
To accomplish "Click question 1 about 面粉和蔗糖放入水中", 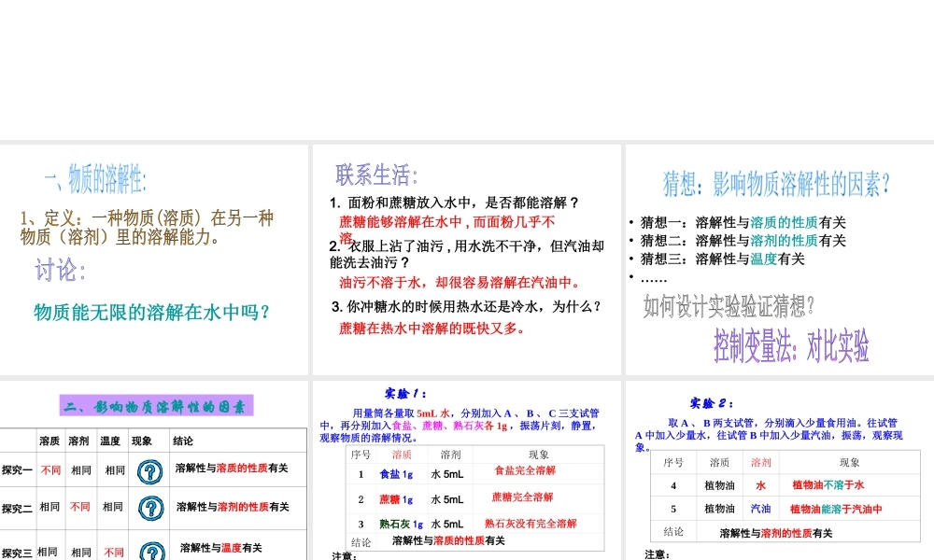I will click(455, 203).
